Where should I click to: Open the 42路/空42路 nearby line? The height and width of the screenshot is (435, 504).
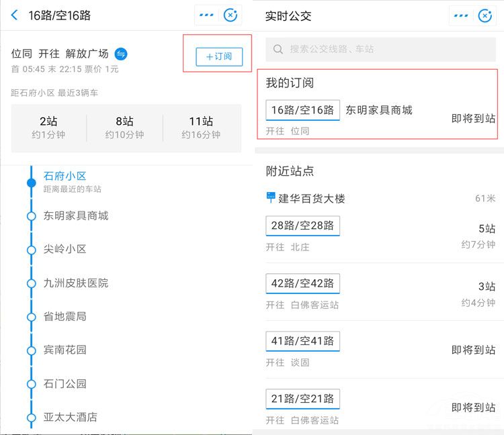[x=302, y=283]
